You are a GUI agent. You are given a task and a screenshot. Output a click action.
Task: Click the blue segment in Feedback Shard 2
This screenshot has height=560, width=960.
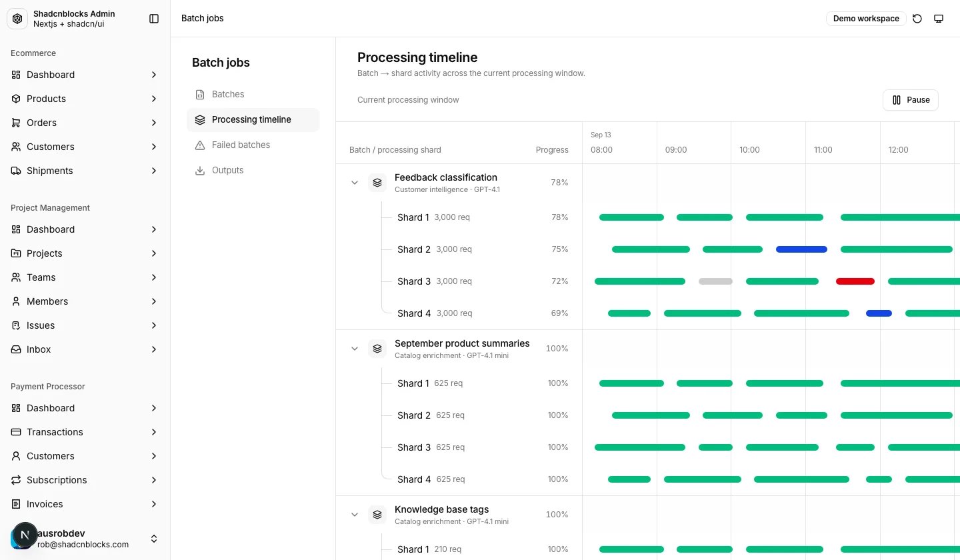click(x=801, y=249)
